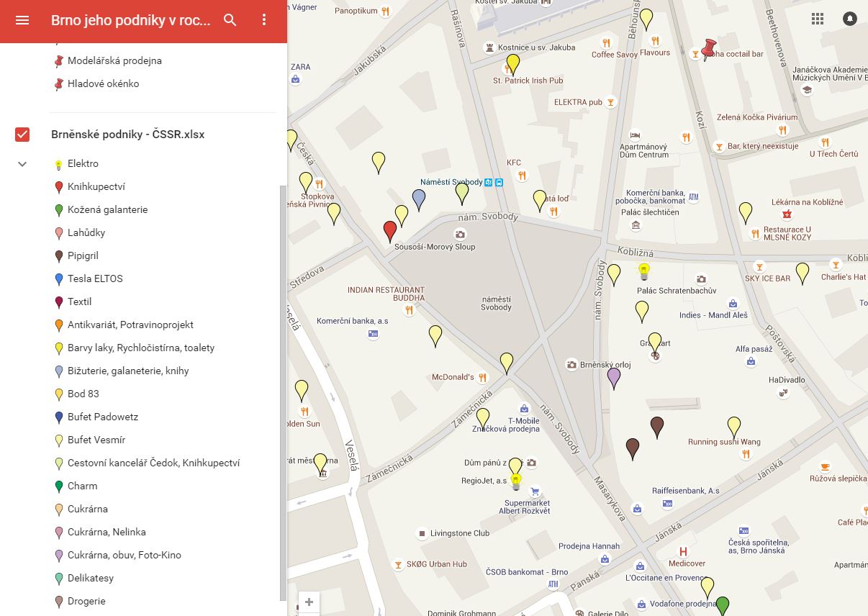Click the red pushpin marker near cocktail bar
The height and width of the screenshot is (616, 868).
[x=709, y=49]
